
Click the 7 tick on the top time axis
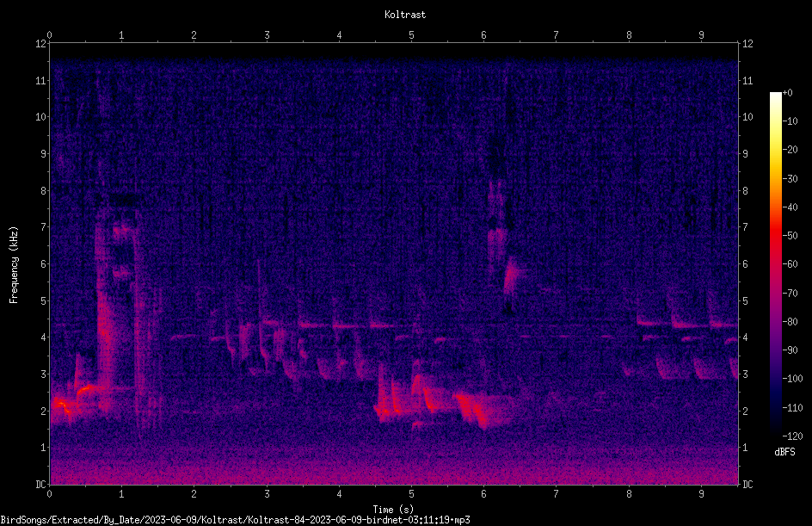(x=557, y=35)
